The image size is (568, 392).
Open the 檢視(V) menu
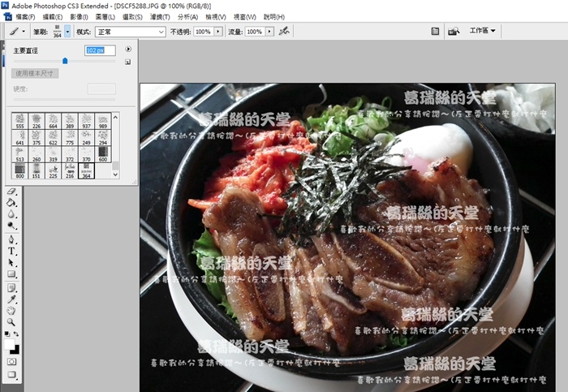click(x=216, y=17)
